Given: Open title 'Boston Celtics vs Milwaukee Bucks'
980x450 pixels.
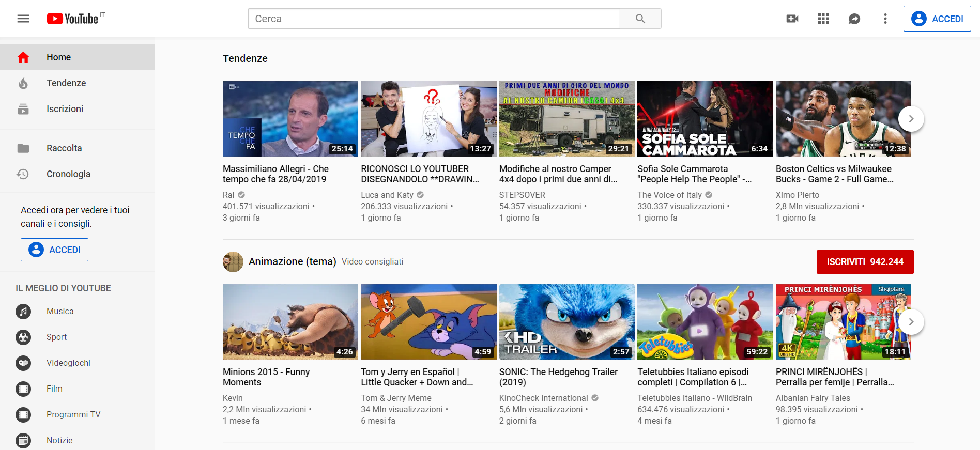Looking at the screenshot, I should pos(835,174).
